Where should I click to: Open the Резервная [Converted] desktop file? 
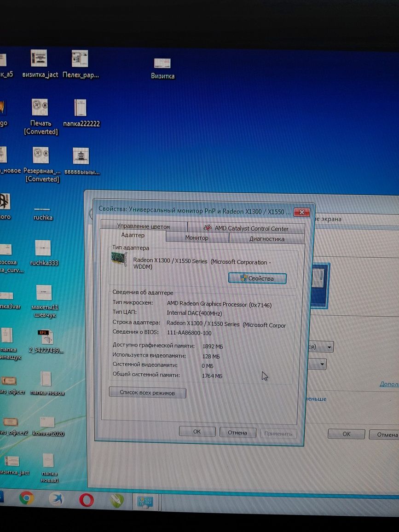tap(42, 165)
